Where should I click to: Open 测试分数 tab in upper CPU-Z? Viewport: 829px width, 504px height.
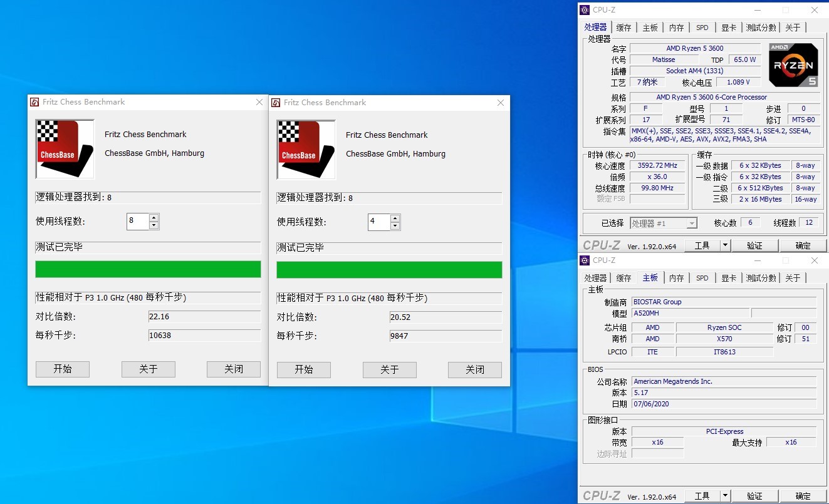coord(761,28)
